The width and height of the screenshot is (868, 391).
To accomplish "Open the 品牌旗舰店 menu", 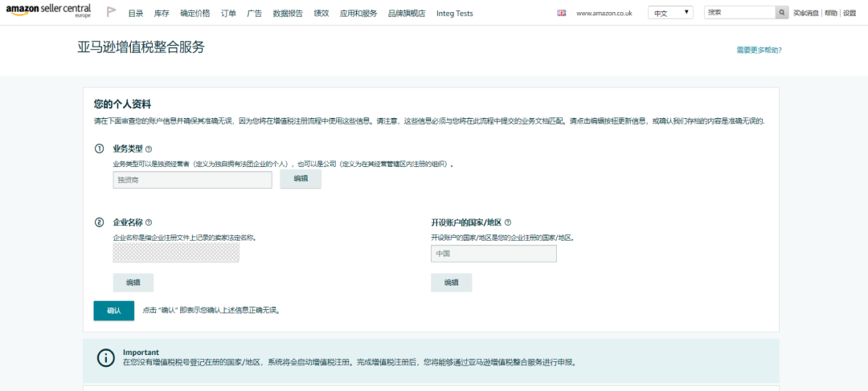I will (x=407, y=14).
